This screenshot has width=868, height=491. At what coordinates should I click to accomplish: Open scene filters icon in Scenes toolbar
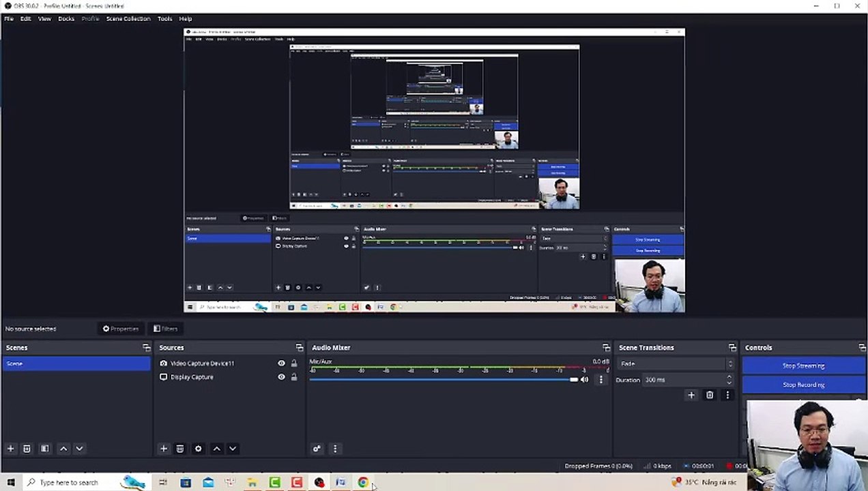pos(44,449)
